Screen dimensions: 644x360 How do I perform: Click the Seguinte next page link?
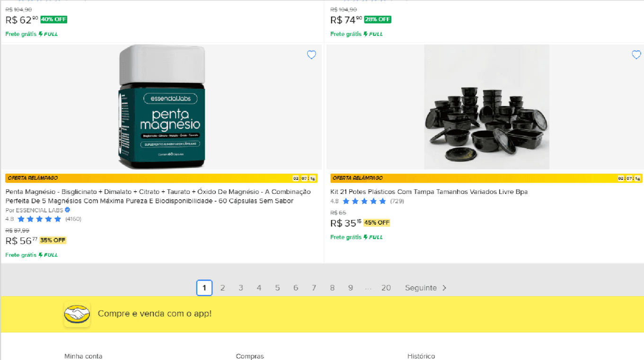tap(425, 288)
